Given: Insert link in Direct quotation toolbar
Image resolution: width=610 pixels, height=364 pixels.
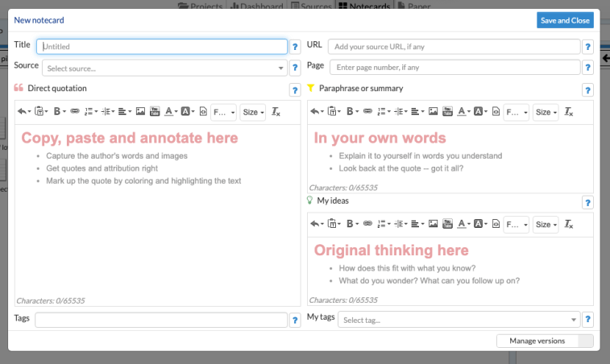Looking at the screenshot, I should 75,112.
